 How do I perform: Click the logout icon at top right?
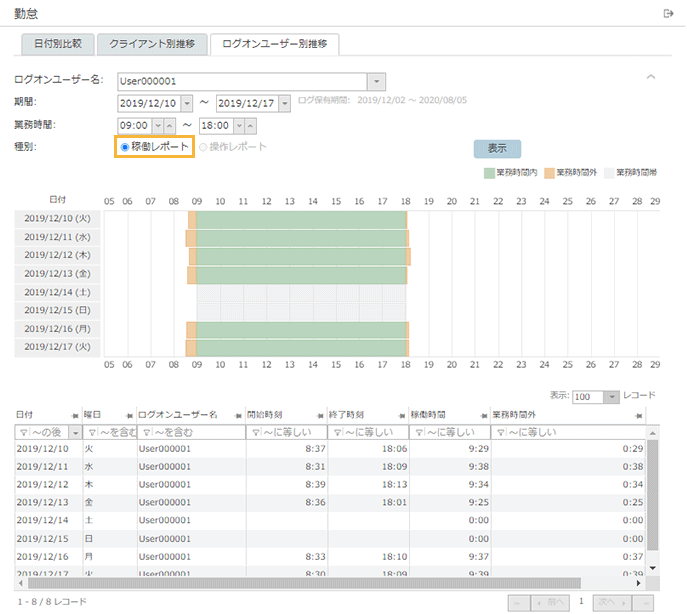pyautogui.click(x=668, y=13)
